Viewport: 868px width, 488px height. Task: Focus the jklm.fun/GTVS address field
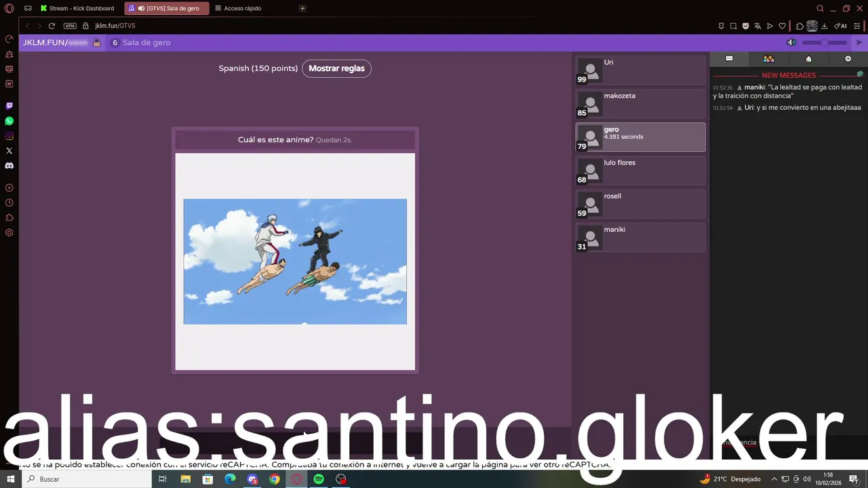coord(115,26)
